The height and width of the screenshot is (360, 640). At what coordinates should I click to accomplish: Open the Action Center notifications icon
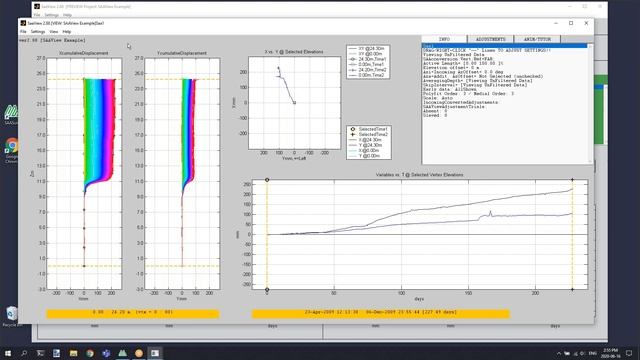pos(629,353)
